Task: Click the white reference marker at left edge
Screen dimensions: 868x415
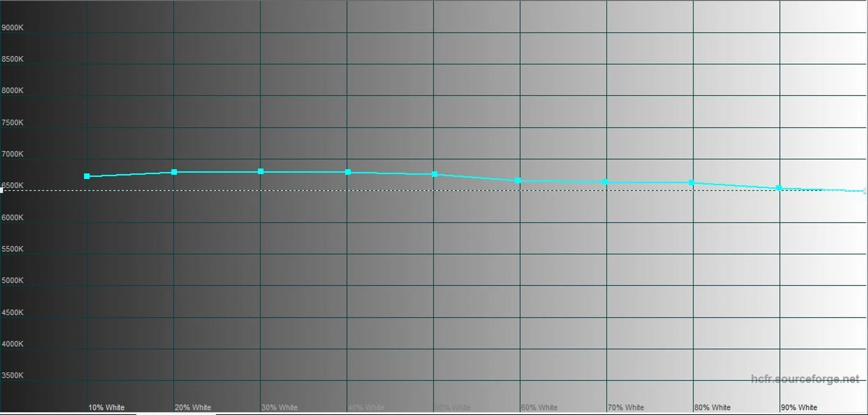Action: click(x=2, y=190)
